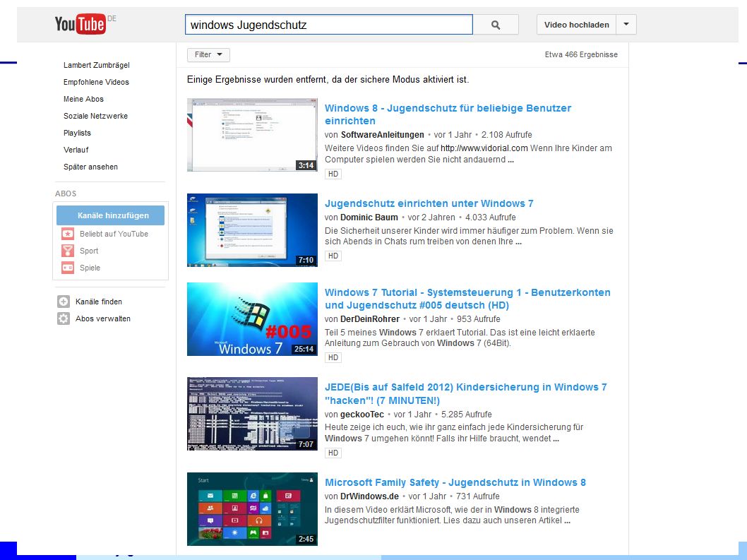Click HD badge under Dominic Baum video
Screen dimensions: 747x560
pos(333,256)
